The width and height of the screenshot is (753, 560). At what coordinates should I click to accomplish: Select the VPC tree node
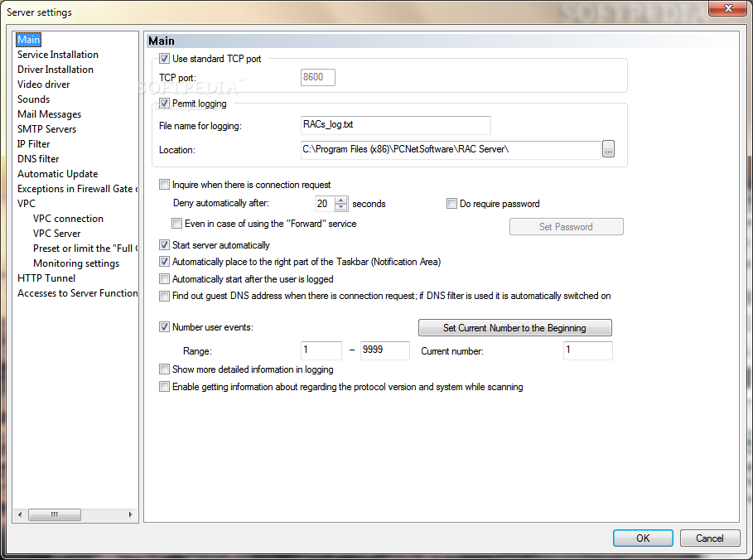[27, 204]
